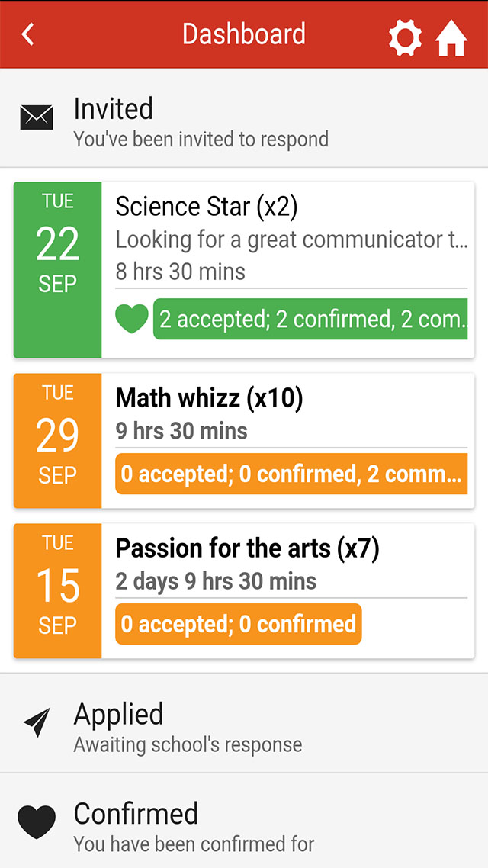Select the orange Tue 15 Sep date tile
488x868 pixels.
pyautogui.click(x=58, y=590)
